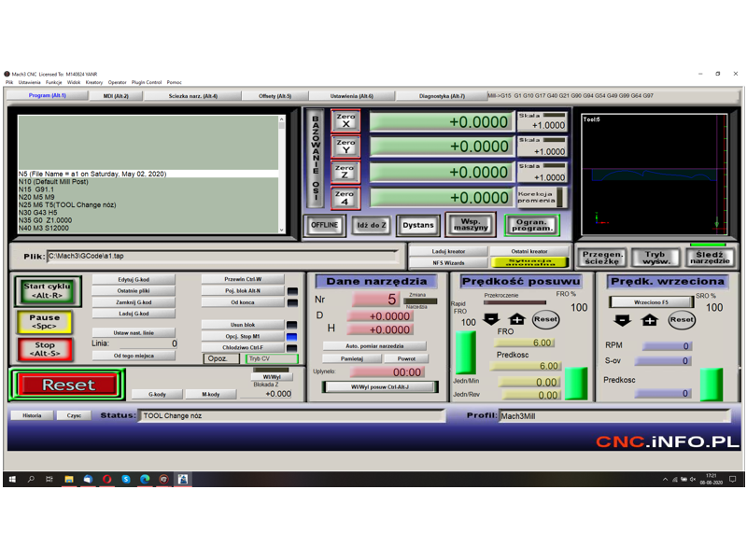Viewport: 747px width, 560px height.
Task: Zero the X axis
Action: click(x=346, y=121)
